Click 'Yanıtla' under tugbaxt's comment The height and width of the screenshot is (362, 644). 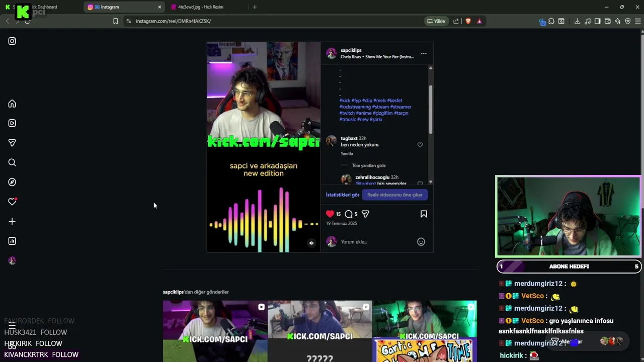(347, 154)
